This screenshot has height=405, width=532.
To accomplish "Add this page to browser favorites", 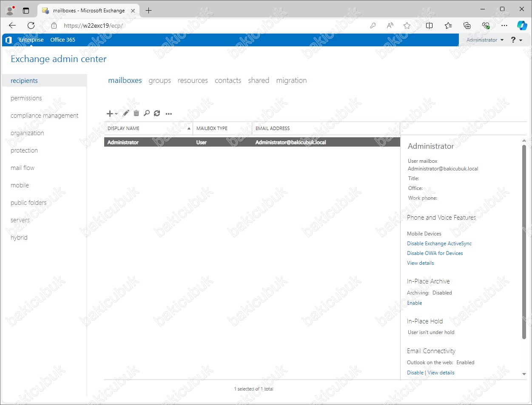I will [x=407, y=25].
